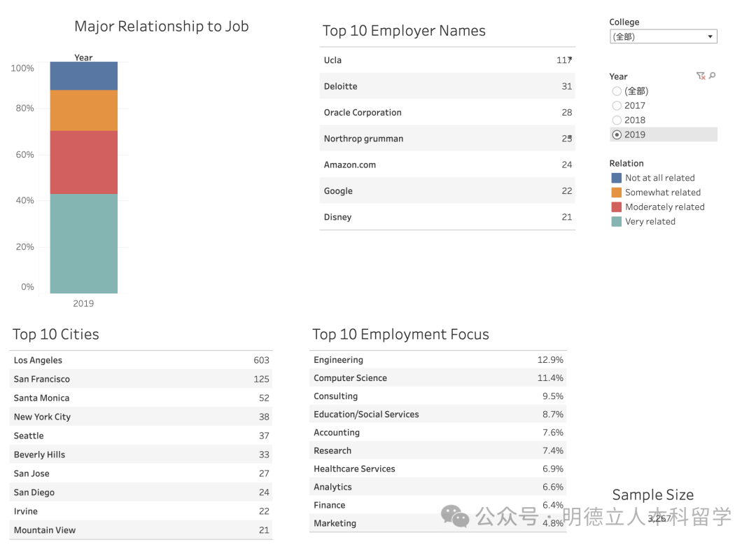The width and height of the screenshot is (756, 547).
Task: Click the Somewhat related orange legend swatch
Action: (x=616, y=193)
